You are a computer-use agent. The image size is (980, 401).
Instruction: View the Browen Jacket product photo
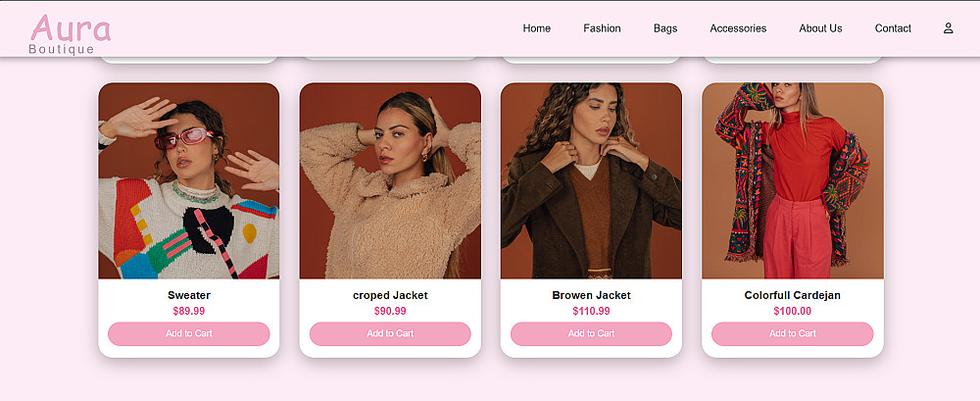[591, 180]
